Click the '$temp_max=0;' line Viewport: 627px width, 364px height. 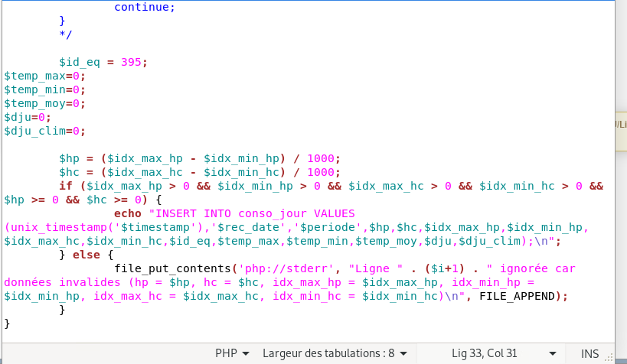(x=44, y=76)
